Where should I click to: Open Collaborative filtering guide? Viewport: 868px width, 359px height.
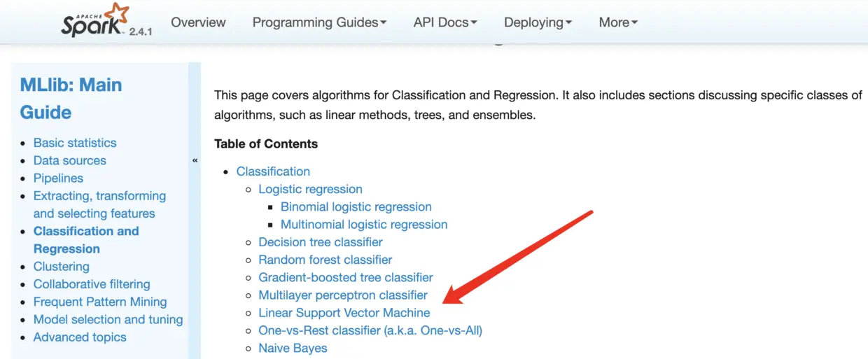[92, 284]
